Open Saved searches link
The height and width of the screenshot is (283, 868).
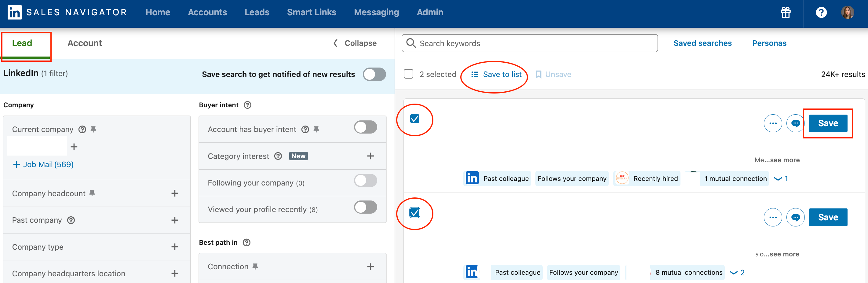coord(702,43)
